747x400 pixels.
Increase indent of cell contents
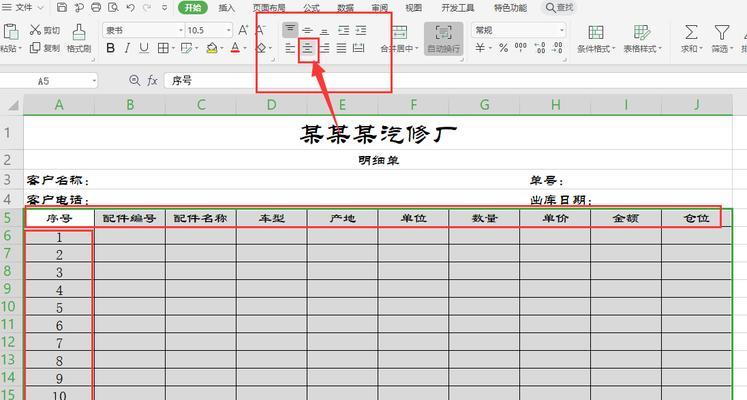tap(361, 30)
